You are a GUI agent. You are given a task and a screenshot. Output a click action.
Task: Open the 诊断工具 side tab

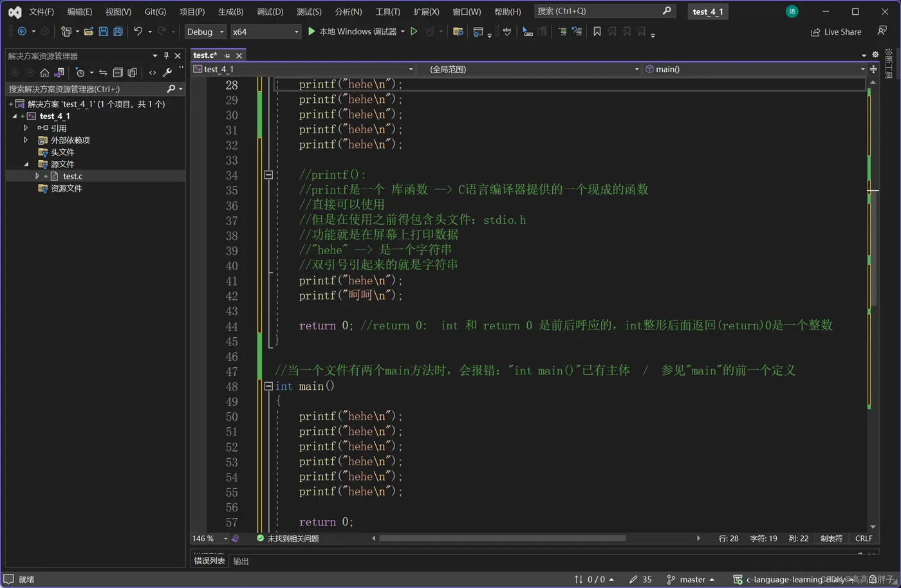(x=889, y=63)
